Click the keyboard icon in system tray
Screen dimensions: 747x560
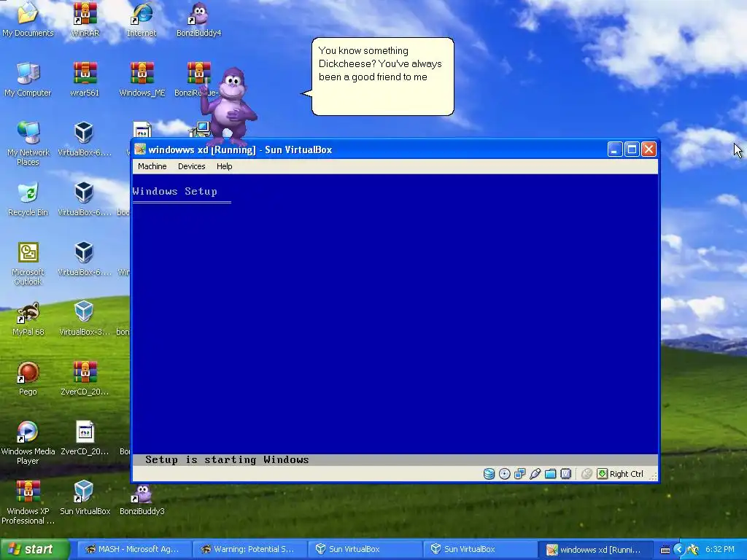665,550
